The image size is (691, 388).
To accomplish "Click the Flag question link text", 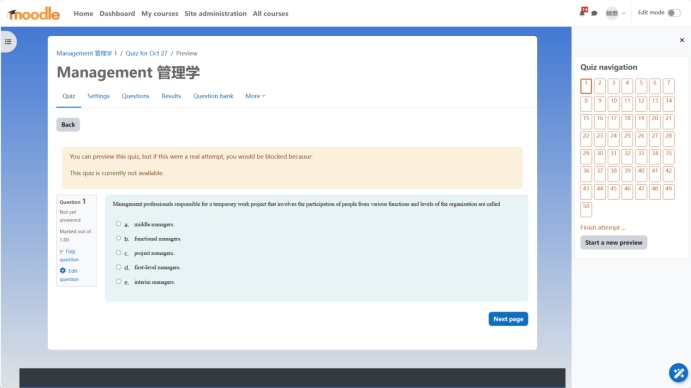I will coord(70,255).
